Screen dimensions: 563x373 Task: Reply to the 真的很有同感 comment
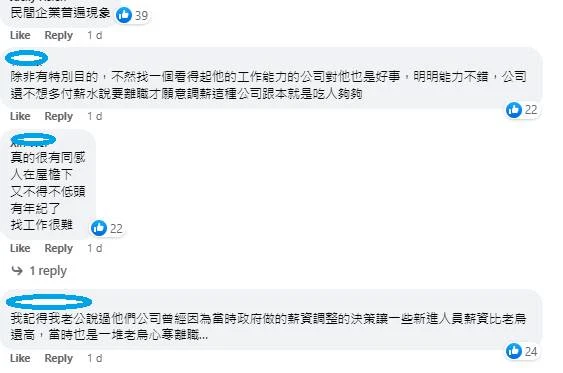(59, 248)
